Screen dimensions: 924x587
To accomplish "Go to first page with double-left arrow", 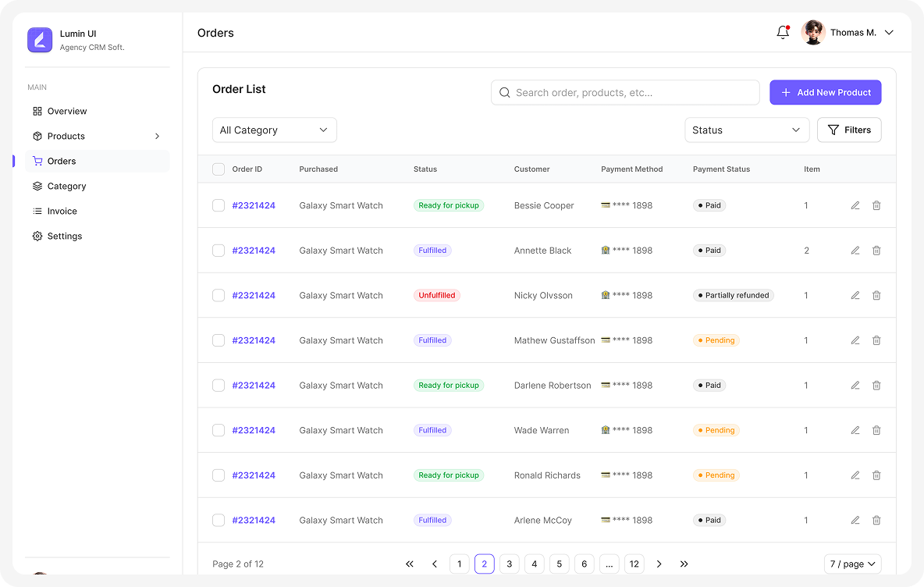I will [410, 564].
